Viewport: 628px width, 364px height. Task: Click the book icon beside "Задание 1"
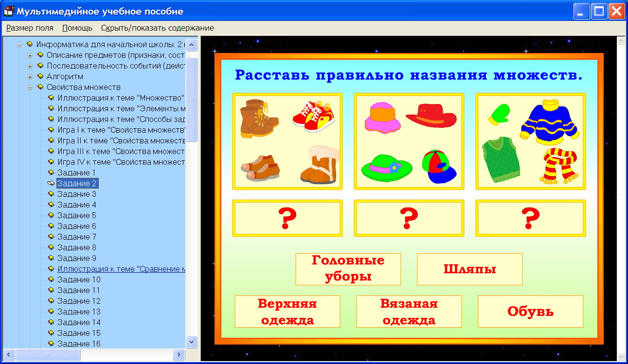pos(52,173)
